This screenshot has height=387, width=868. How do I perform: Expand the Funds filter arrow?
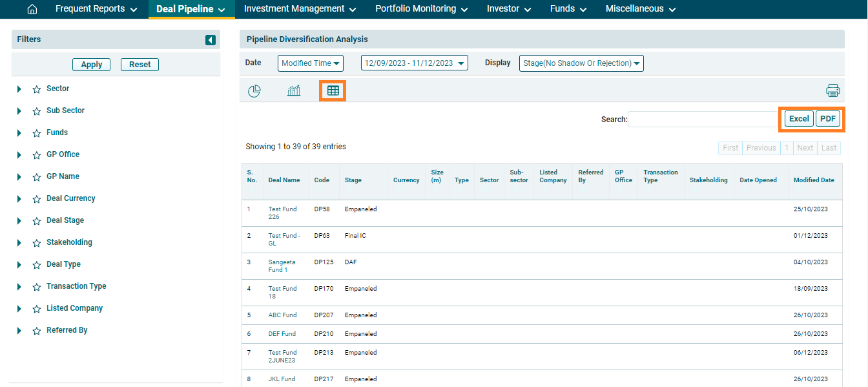click(19, 133)
